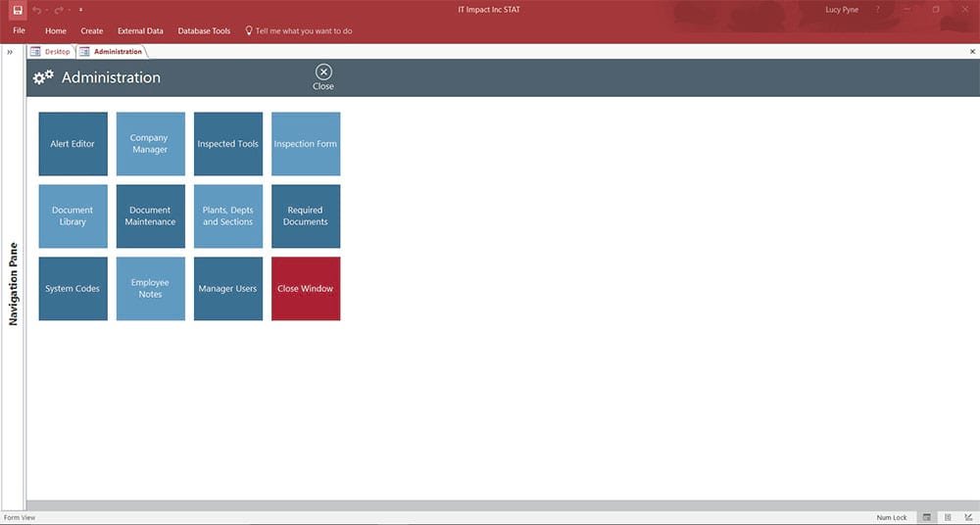Click the Save icon in title bar
Viewport: 980px width, 525px height.
coord(18,10)
